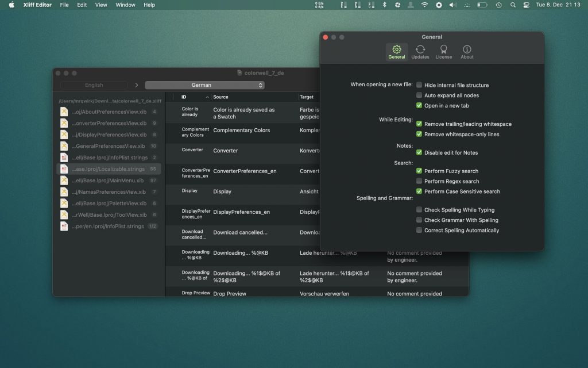Click the xib file icon beside MainMenu.xib

(x=63, y=180)
